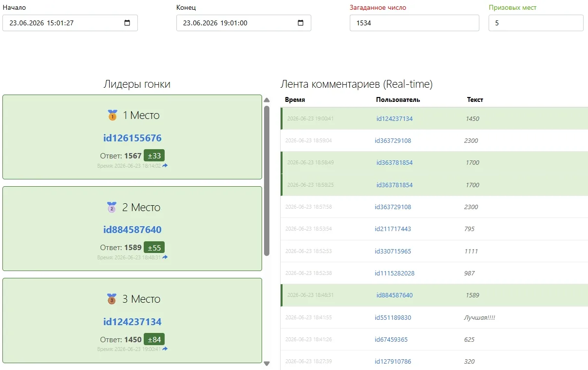Open id363729108 link at 18:57:58
The height and width of the screenshot is (370, 588).
[393, 207]
